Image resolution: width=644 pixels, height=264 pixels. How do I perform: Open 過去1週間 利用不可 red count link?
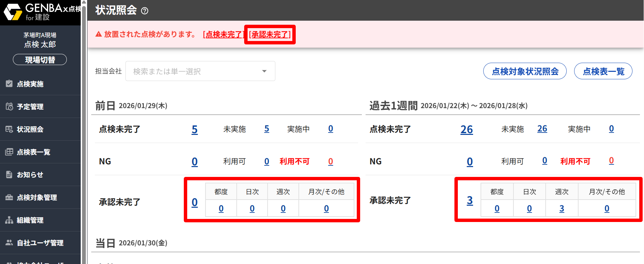[x=611, y=161]
